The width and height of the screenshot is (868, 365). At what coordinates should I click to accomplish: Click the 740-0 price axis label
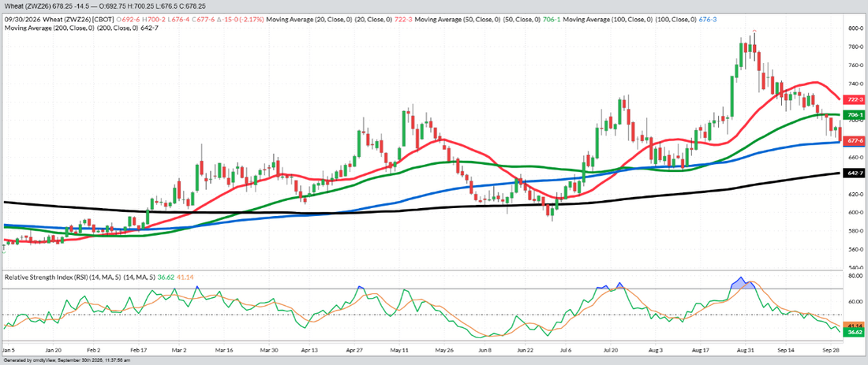[x=856, y=84]
